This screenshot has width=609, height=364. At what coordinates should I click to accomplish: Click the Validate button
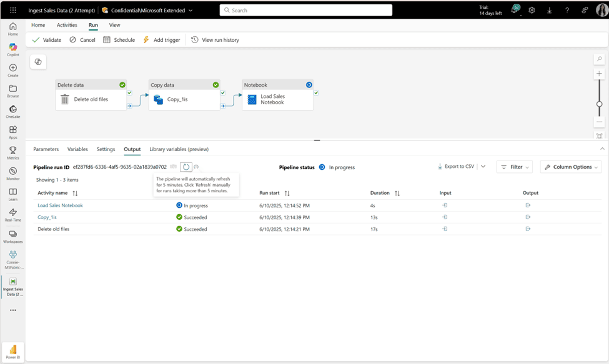pyautogui.click(x=47, y=40)
